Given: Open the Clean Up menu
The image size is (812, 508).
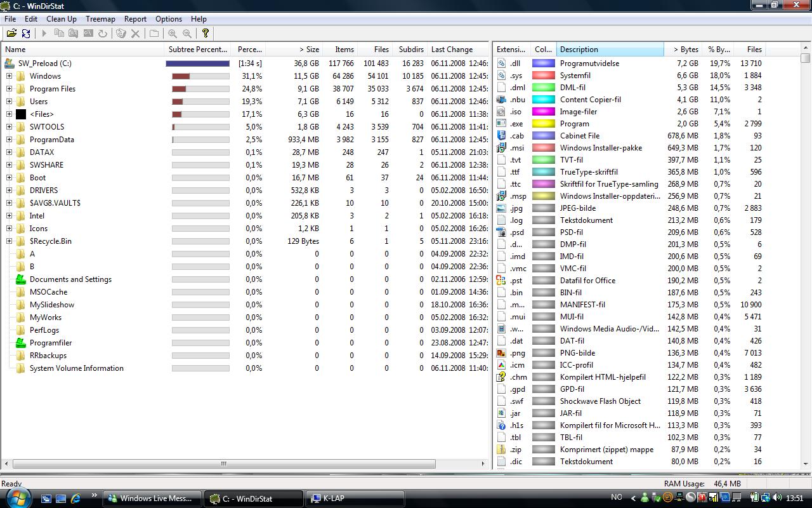Looking at the screenshot, I should [62, 19].
